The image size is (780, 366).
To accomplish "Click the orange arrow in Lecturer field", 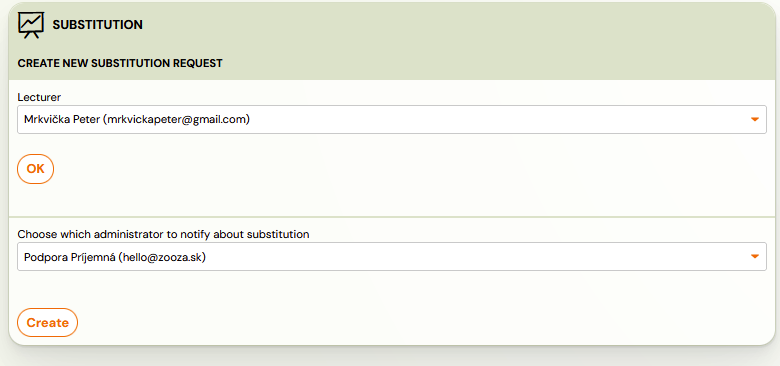I will (755, 119).
